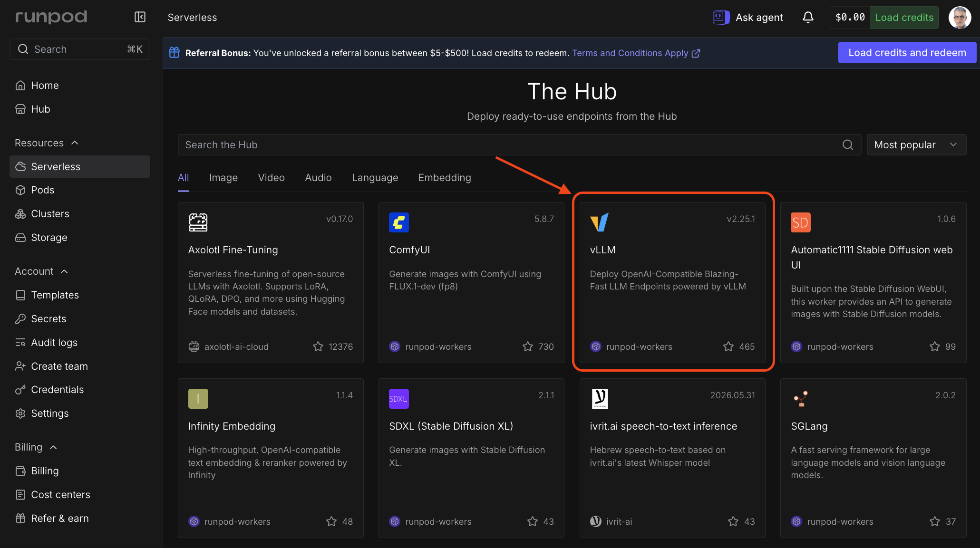Open Cost centers in sidebar
This screenshot has width=980, height=548.
80,495
